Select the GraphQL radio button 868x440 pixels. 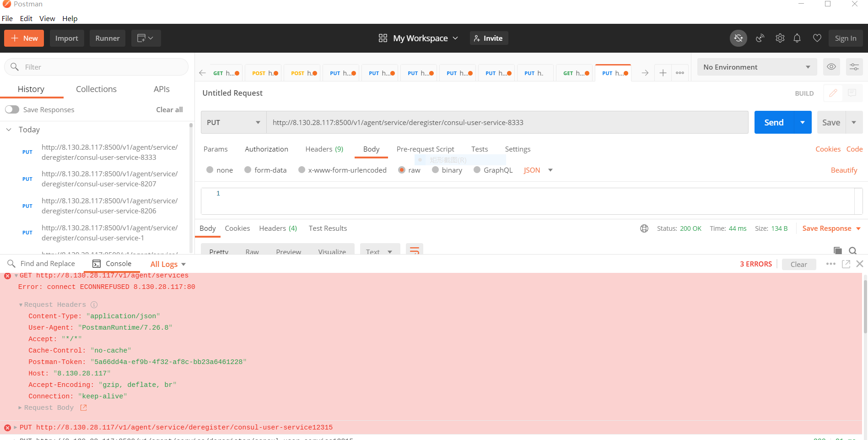pyautogui.click(x=477, y=170)
